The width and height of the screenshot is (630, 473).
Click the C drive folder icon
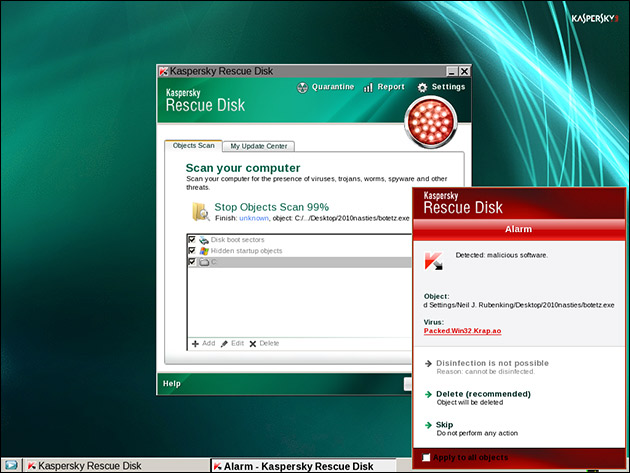[x=204, y=262]
